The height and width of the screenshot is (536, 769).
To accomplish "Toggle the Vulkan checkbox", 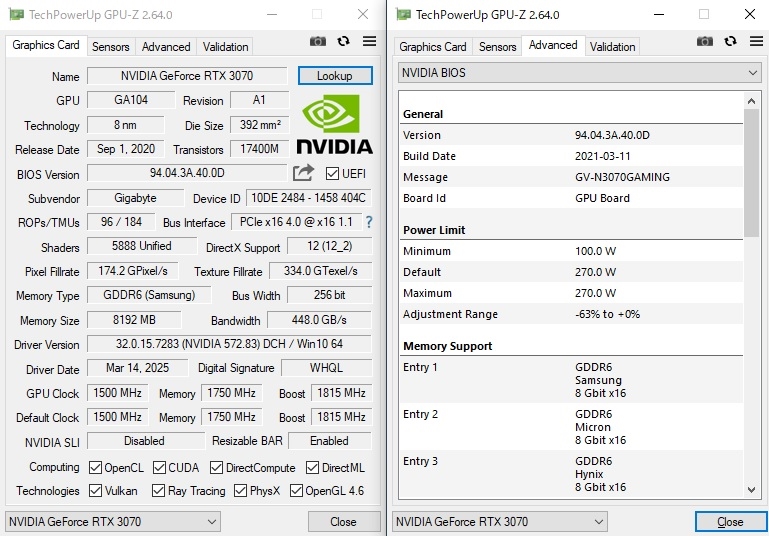I will 95,490.
